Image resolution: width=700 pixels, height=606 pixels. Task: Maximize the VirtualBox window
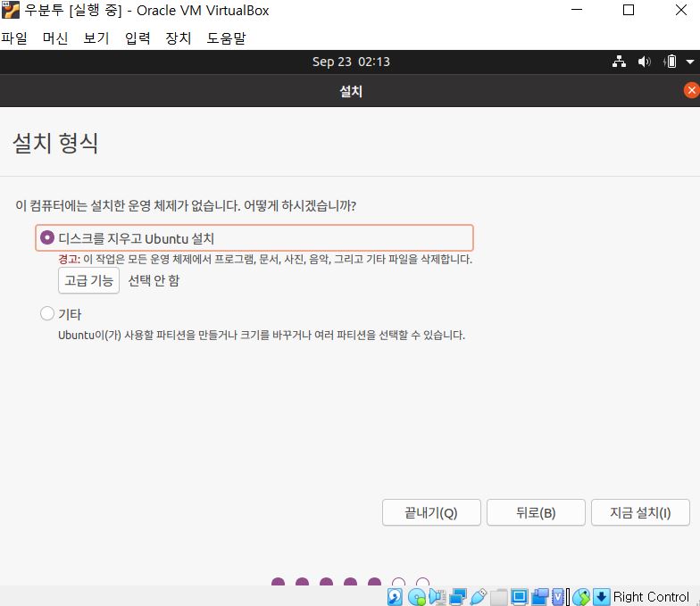[629, 10]
